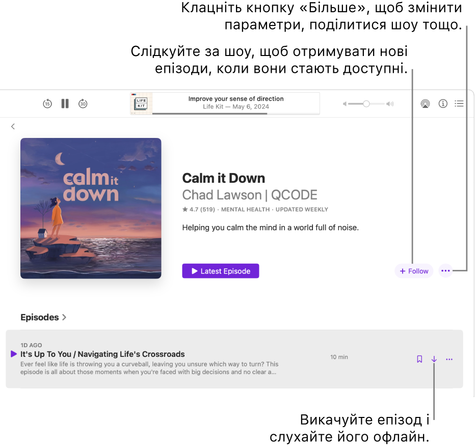Image resolution: width=476 pixels, height=448 pixels.
Task: Click the Life Kit — May 6, 2024 subtitle
Action: pos(236,106)
